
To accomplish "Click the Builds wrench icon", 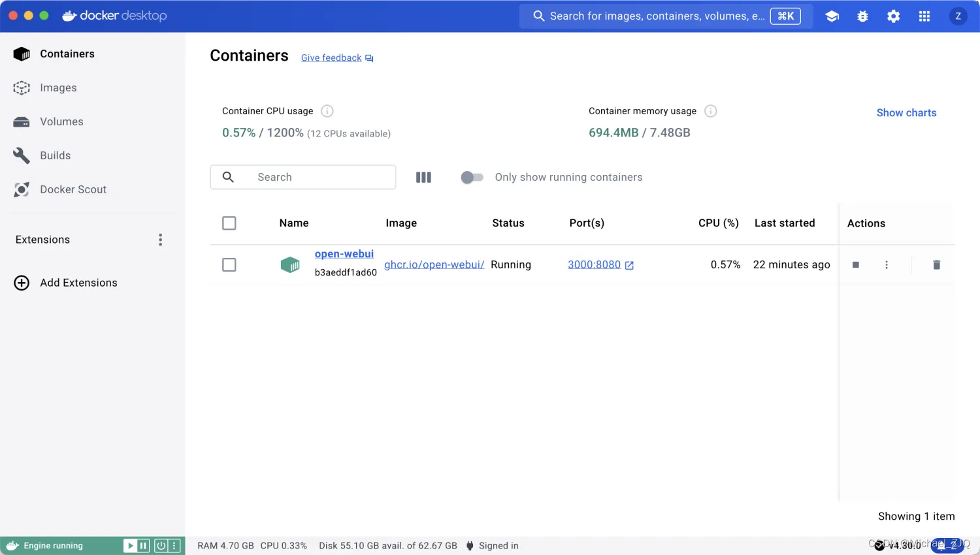I will 22,155.
